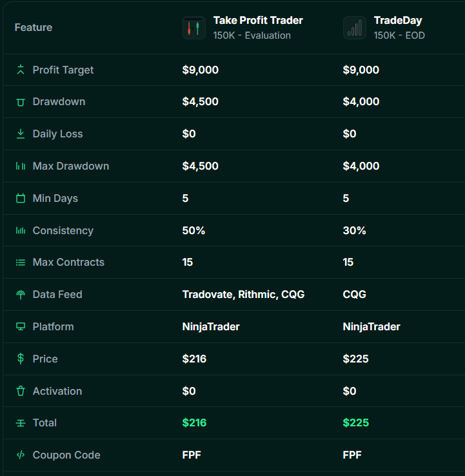
Task: Select the $225 value in Price row
Action: click(x=355, y=359)
